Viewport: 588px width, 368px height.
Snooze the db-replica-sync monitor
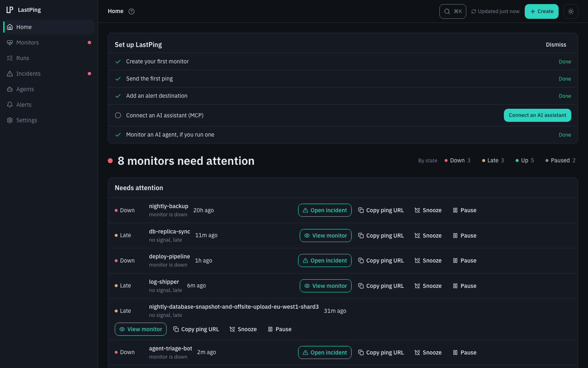[x=428, y=236]
